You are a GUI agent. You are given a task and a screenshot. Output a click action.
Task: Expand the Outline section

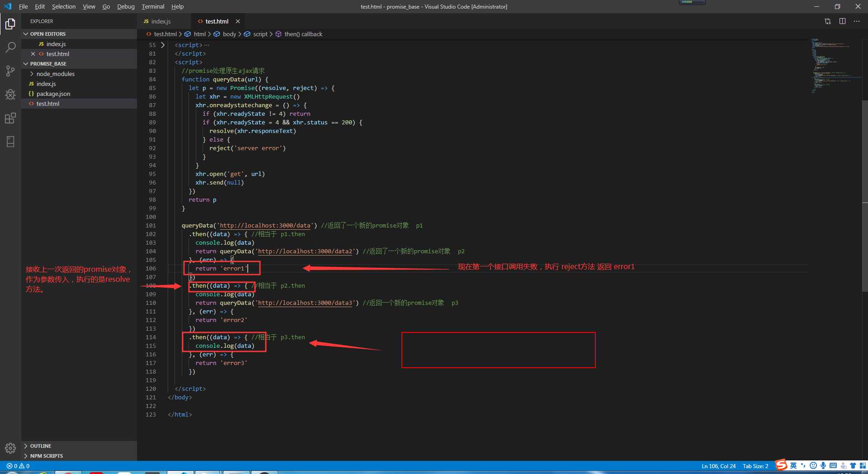[79, 446]
